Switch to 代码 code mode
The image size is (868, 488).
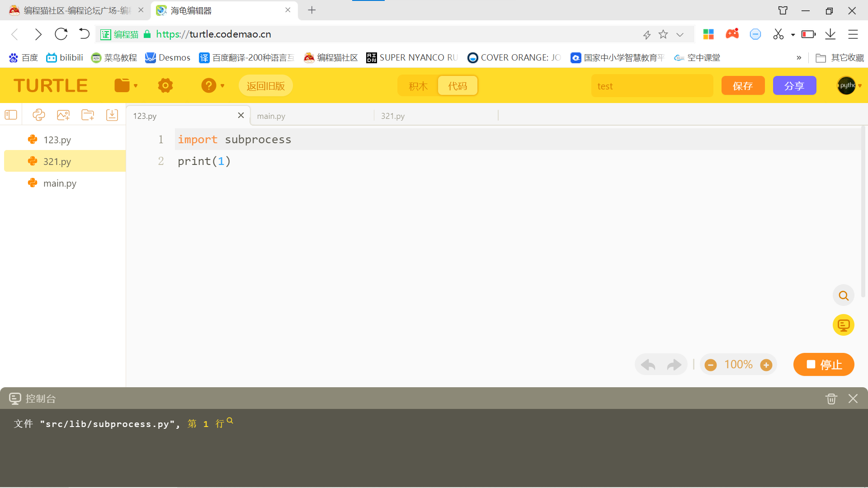tap(458, 86)
